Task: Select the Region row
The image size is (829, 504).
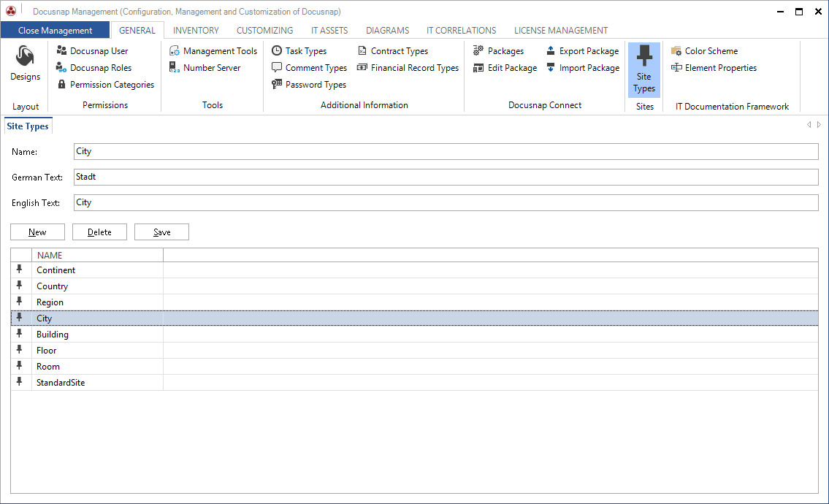Action: pyautogui.click(x=415, y=302)
